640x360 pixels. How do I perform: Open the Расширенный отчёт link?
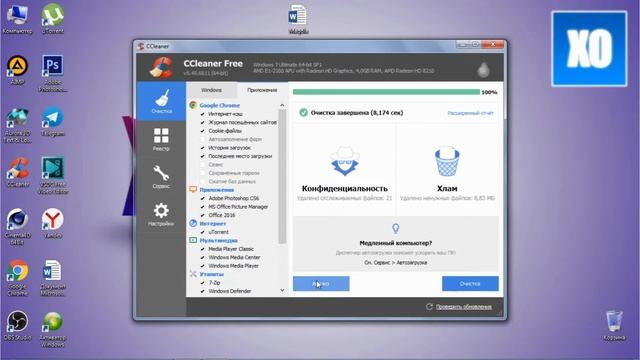470,113
